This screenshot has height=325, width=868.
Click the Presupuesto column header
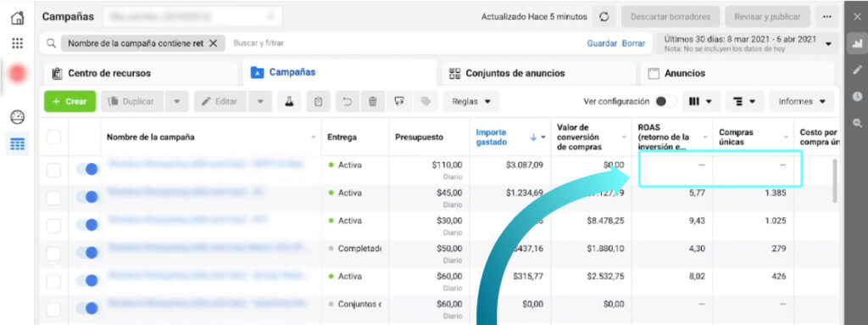(x=419, y=137)
